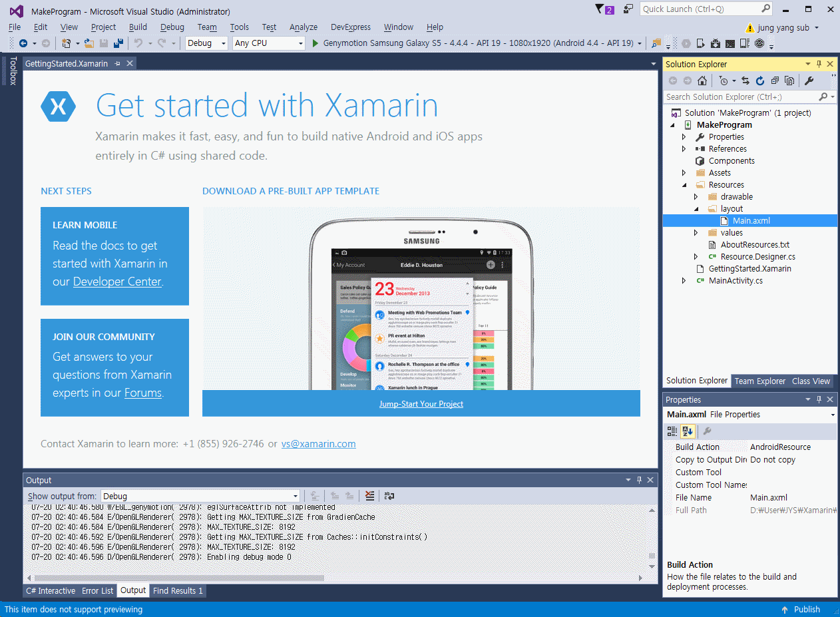The height and width of the screenshot is (617, 840).
Task: Toggle word wrap in Output window
Action: [389, 496]
